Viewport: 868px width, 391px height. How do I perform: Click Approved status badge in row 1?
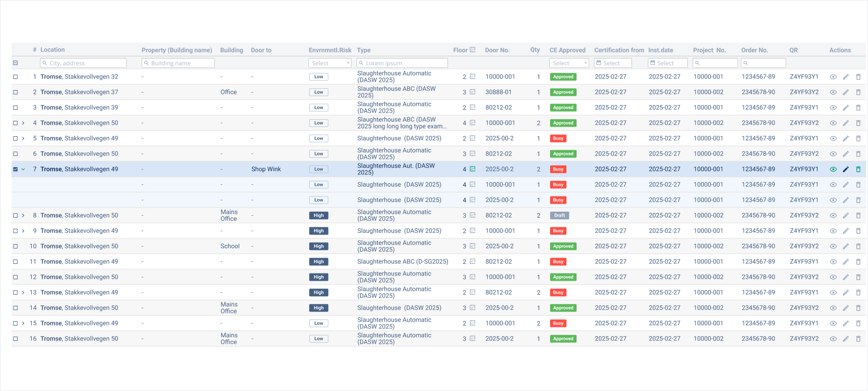pyautogui.click(x=563, y=77)
